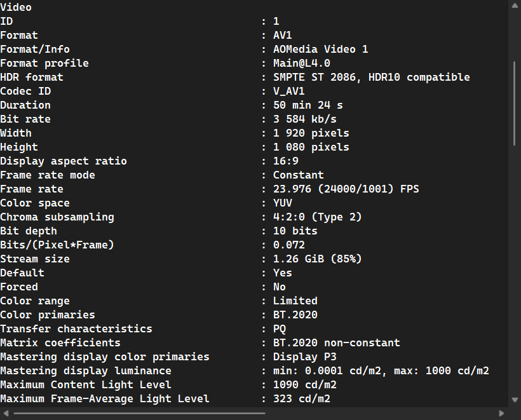Click the "Chroma subsampling" label
This screenshot has width=521, height=420.
pos(57,217)
